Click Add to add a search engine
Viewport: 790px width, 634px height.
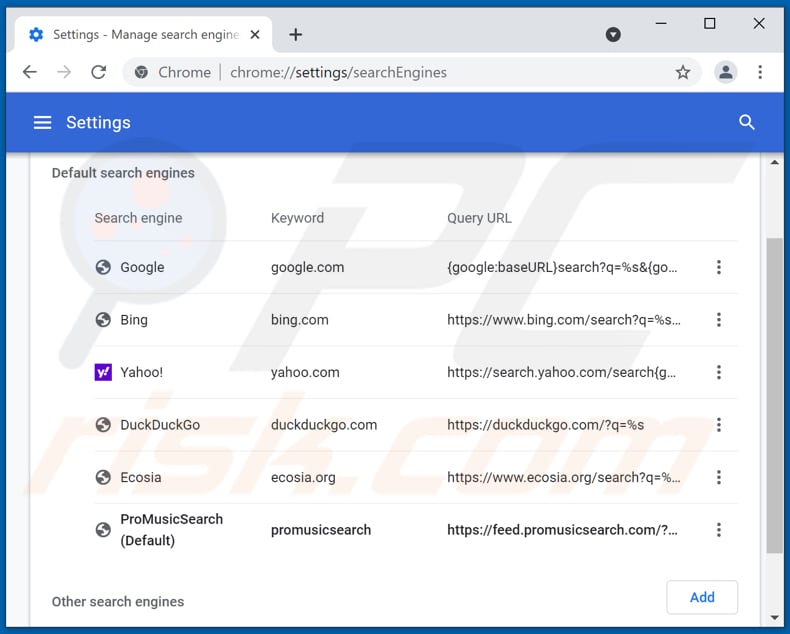702,597
